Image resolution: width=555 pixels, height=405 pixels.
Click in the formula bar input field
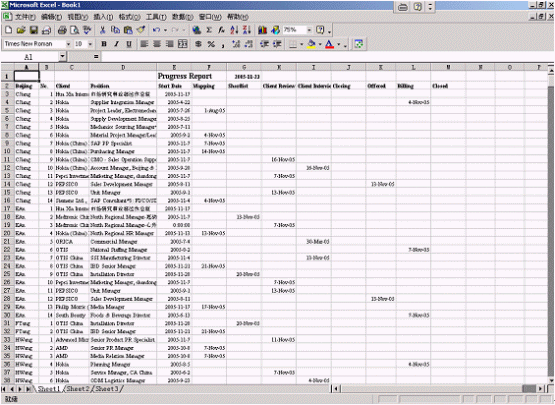tap(327, 56)
